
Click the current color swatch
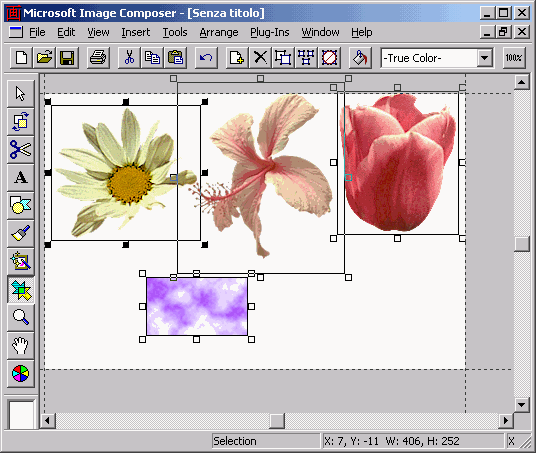pos(21,415)
